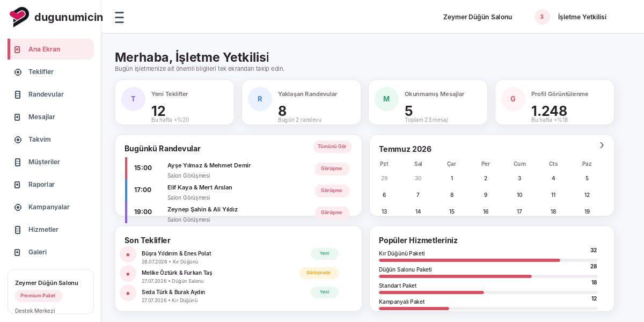Click the Yeni badge on Büşra Yıldırım offer
Screen dimensions: 644x322
(325, 253)
